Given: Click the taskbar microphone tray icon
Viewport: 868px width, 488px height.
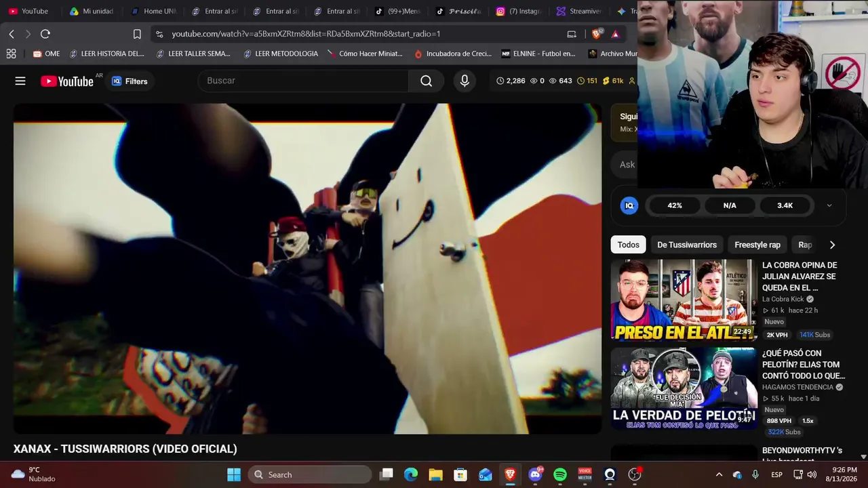Looking at the screenshot, I should [755, 474].
